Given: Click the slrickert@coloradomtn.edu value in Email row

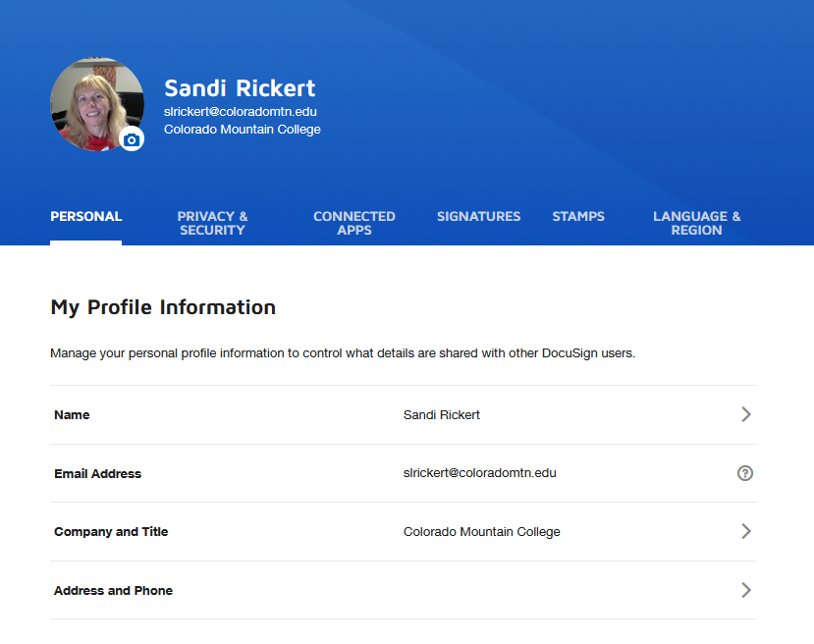Looking at the screenshot, I should (x=480, y=473).
